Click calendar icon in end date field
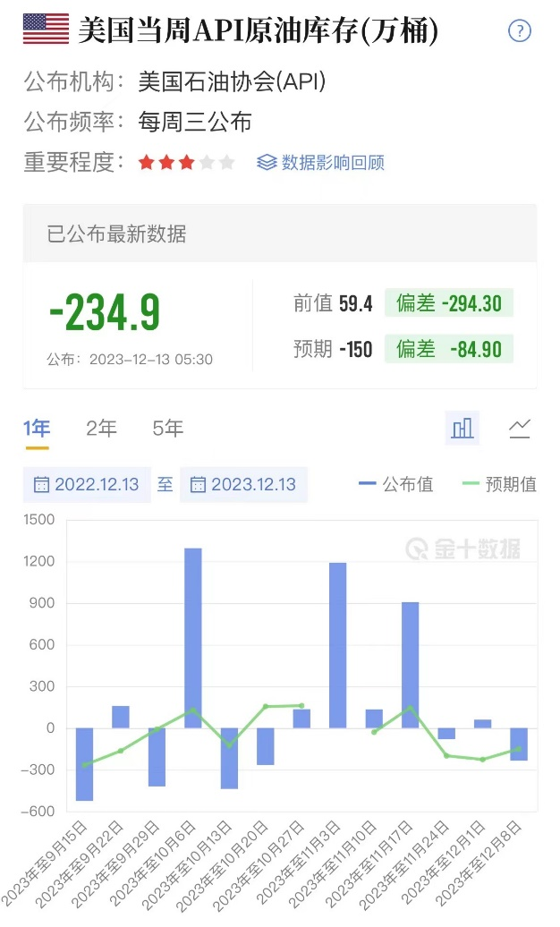This screenshot has width=560, height=927. tap(198, 485)
